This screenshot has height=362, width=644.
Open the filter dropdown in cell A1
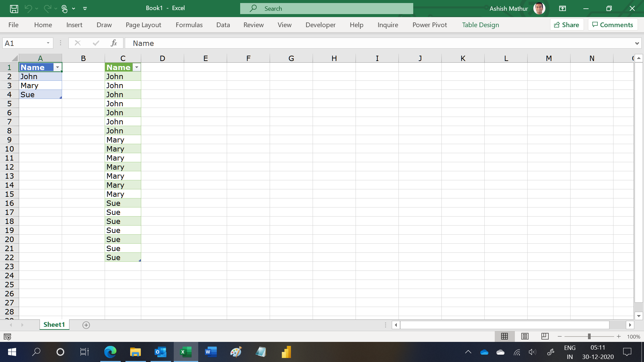coord(58,67)
